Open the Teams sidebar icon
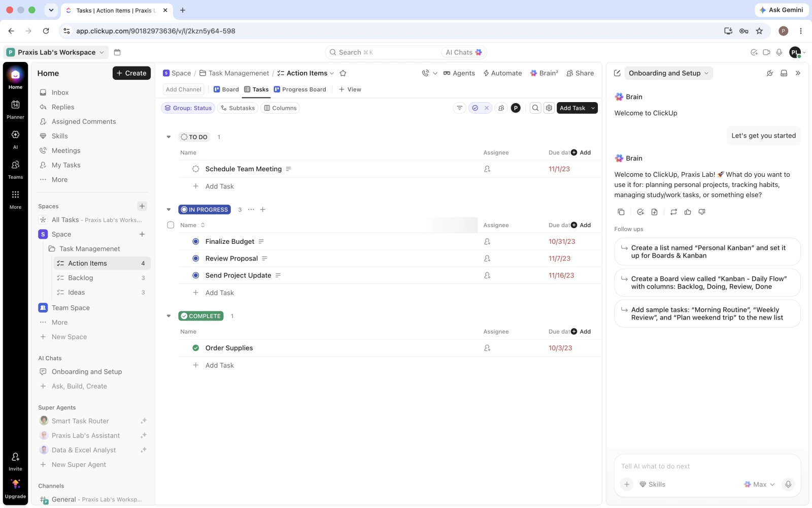This screenshot has width=812, height=508. [x=15, y=169]
